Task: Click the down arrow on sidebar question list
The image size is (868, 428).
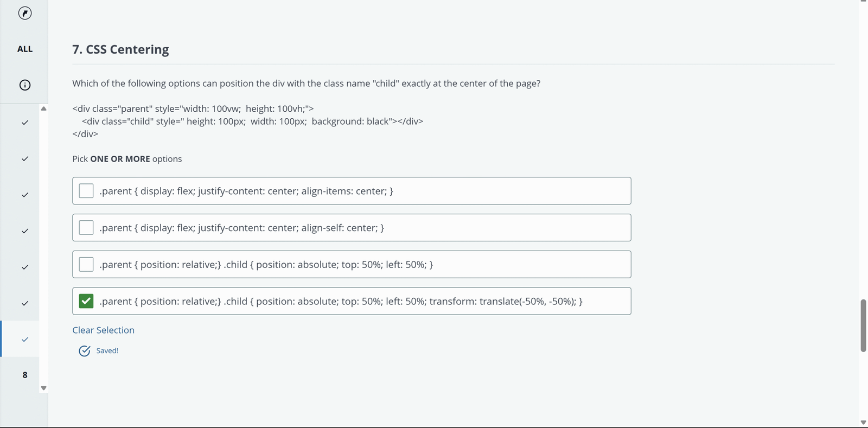Action: (44, 388)
